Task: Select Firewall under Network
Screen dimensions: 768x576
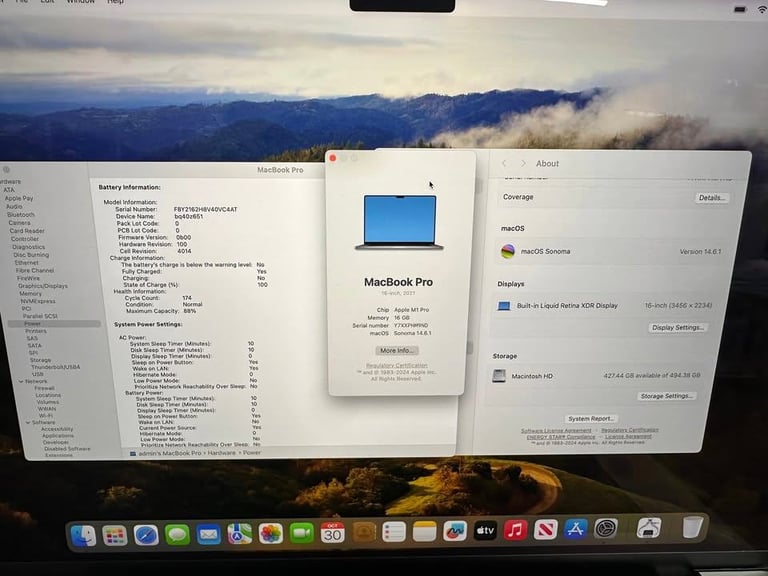Action: pyautogui.click(x=45, y=388)
